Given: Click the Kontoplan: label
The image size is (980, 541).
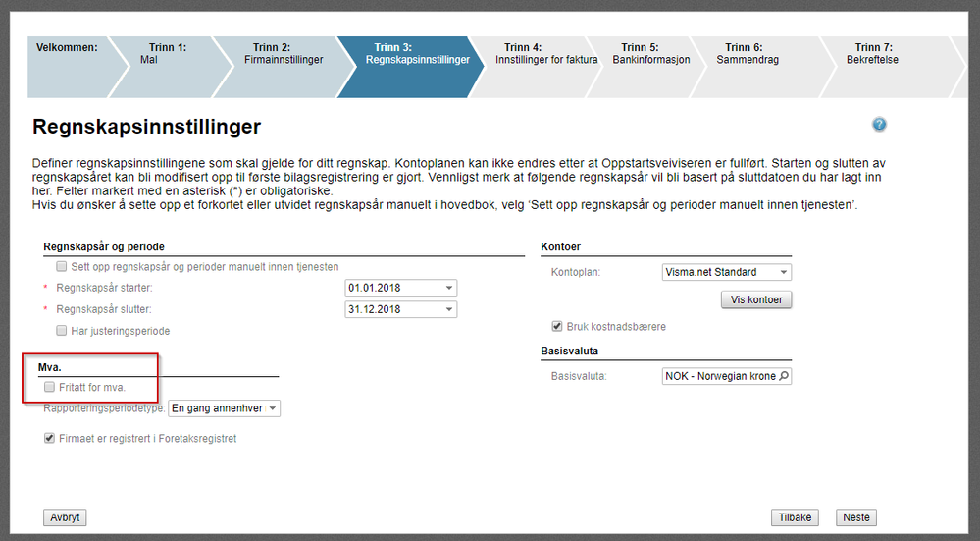Looking at the screenshot, I should coord(576,273).
